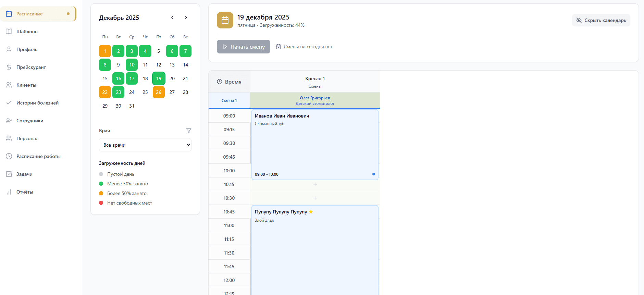The width and height of the screenshot is (644, 295).
Task: Open Истории болезней in the sidebar
Action: point(37,103)
